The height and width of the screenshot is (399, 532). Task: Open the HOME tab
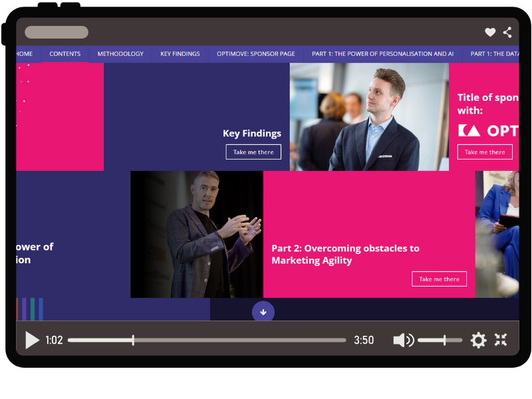(x=24, y=54)
